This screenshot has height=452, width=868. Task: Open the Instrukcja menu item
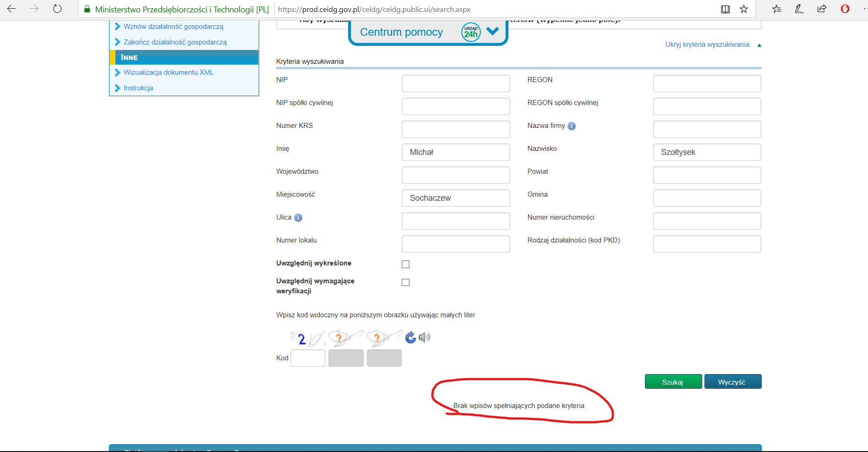[138, 88]
